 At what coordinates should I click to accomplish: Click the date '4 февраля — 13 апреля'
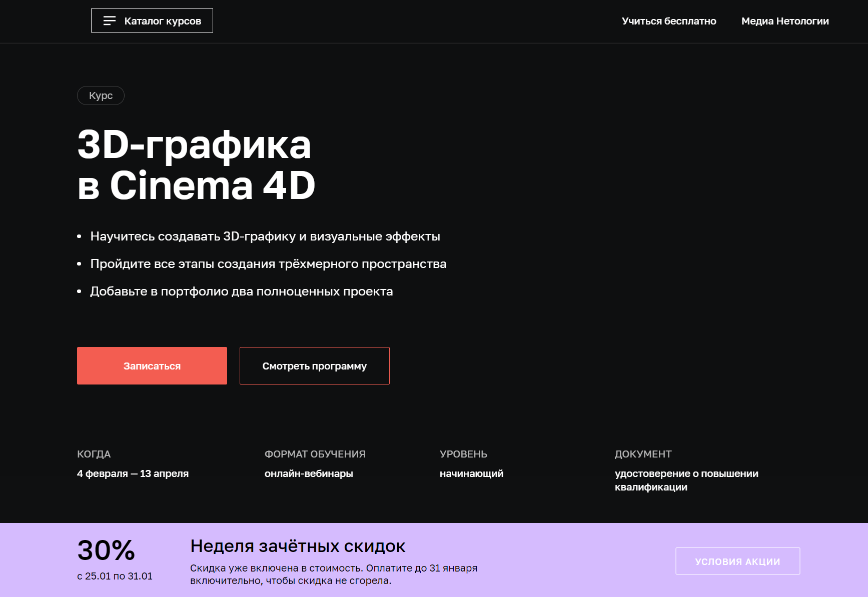click(x=133, y=473)
